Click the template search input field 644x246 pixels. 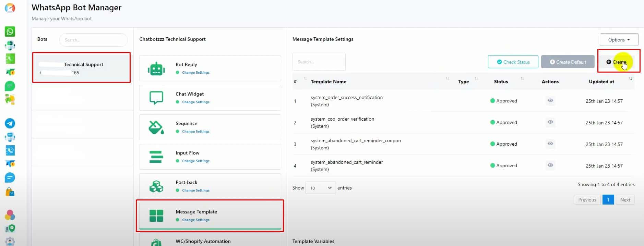(319, 62)
